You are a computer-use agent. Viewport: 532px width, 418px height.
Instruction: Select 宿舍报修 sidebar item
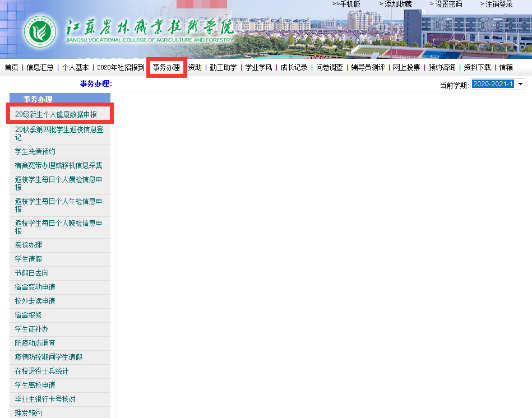click(x=29, y=315)
